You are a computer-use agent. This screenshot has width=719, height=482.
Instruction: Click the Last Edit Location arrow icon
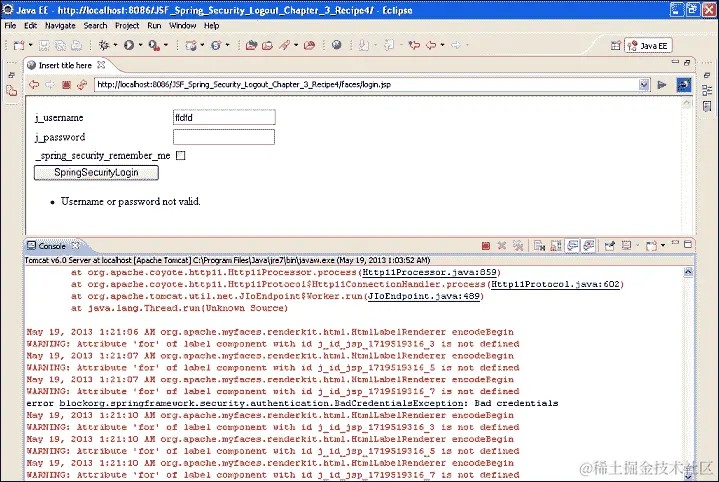click(414, 45)
